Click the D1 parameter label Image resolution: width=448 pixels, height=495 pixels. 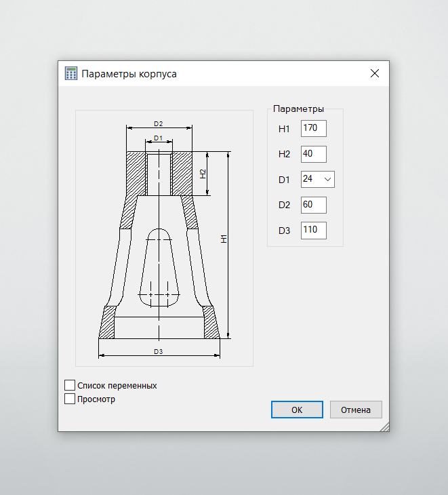(284, 180)
